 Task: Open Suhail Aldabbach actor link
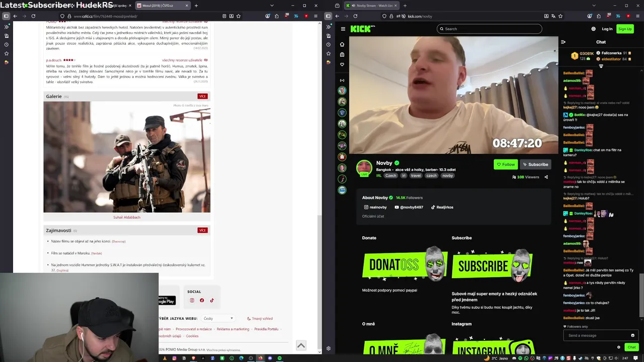tap(127, 217)
